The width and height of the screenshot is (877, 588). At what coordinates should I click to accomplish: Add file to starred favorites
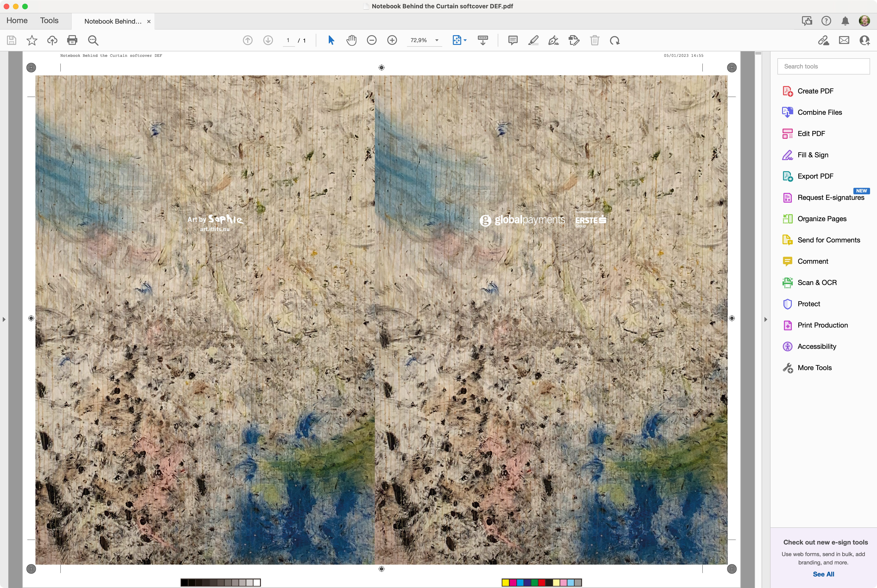(x=32, y=40)
